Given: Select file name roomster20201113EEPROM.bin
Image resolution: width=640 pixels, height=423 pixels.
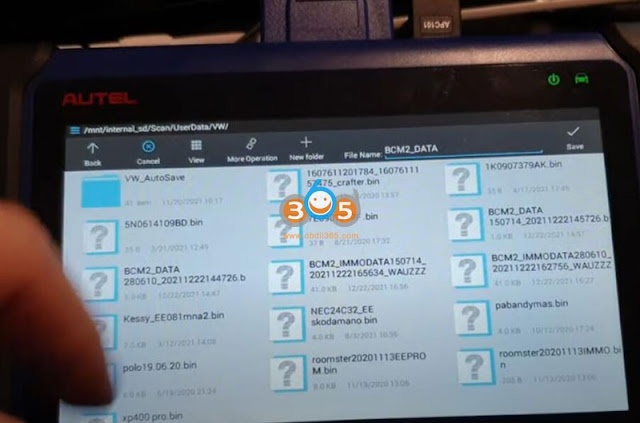Looking at the screenshot, I should click(369, 363).
